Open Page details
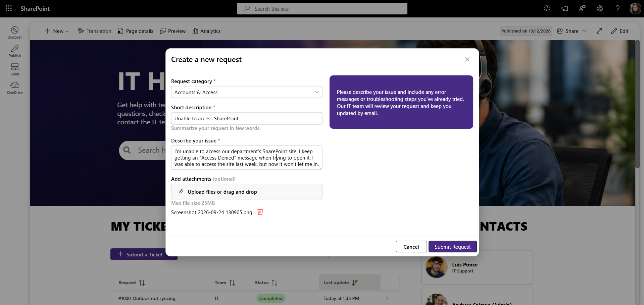The height and width of the screenshot is (305, 644). point(135,31)
